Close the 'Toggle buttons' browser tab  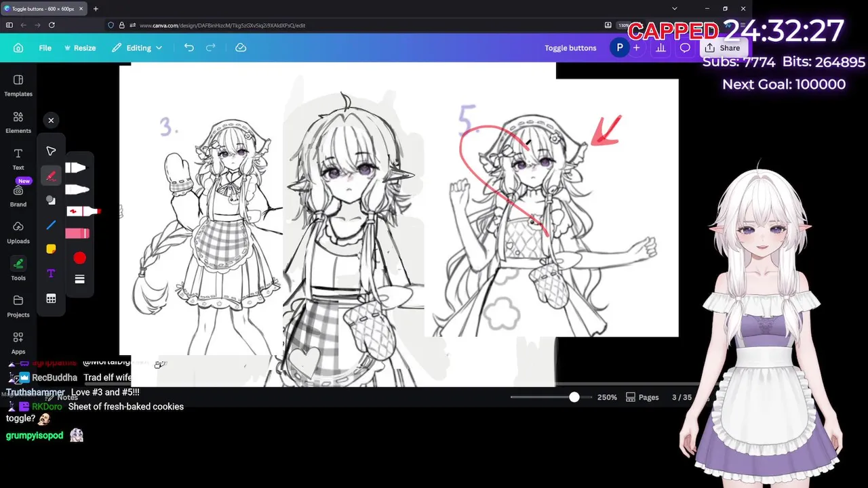81,9
